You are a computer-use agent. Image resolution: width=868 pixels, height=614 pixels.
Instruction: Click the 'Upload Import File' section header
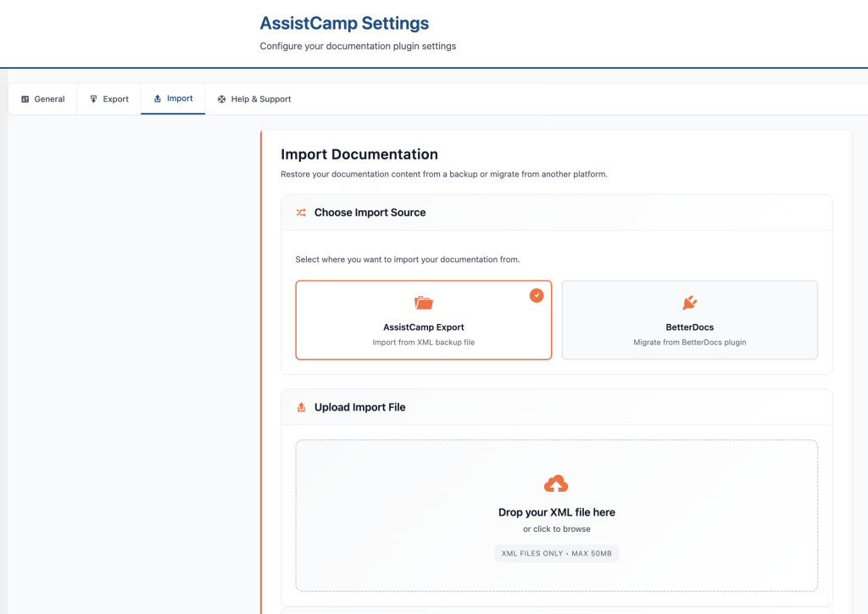pyautogui.click(x=359, y=408)
